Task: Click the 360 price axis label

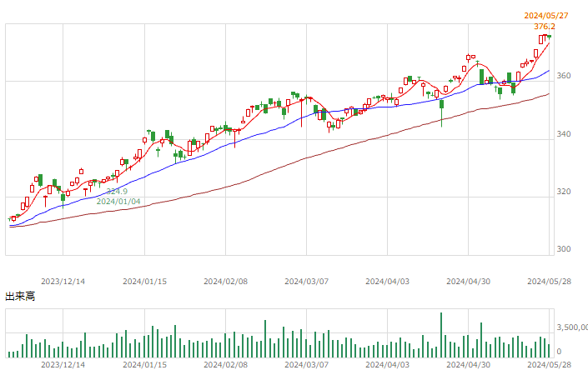Action: [x=564, y=76]
